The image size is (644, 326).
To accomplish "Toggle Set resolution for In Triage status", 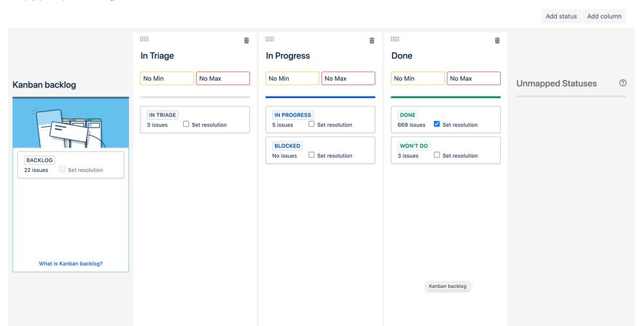I will (x=186, y=124).
